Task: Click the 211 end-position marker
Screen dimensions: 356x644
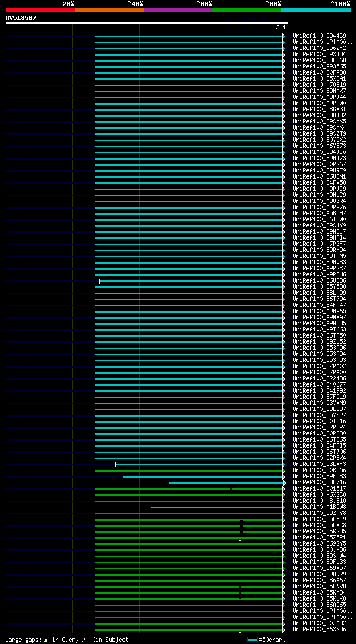Action: (281, 27)
